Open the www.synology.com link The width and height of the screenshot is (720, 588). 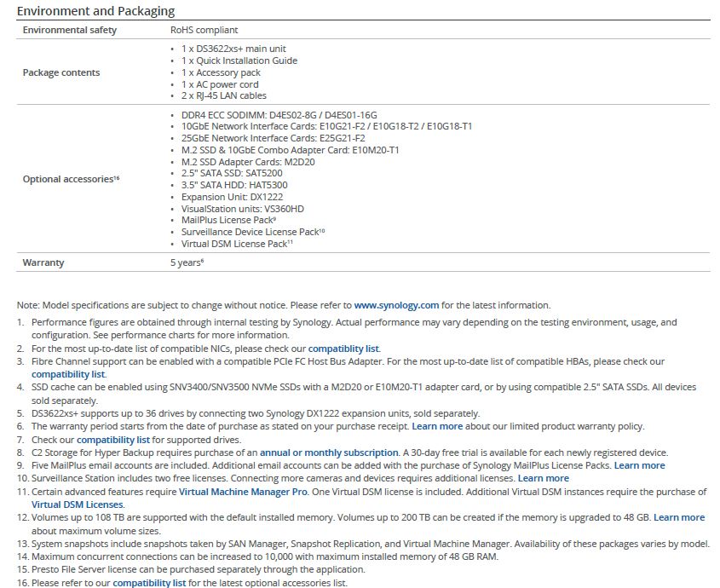(396, 305)
